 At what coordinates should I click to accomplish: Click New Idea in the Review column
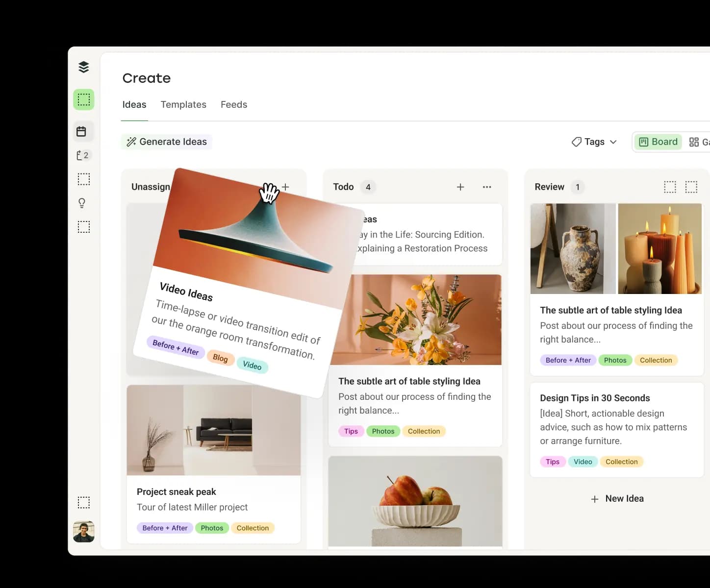click(x=617, y=498)
